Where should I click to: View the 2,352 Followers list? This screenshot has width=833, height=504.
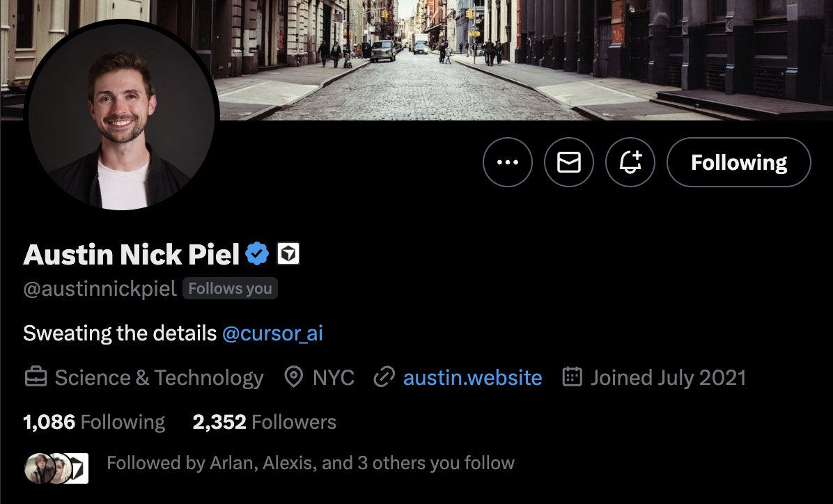coord(264,423)
